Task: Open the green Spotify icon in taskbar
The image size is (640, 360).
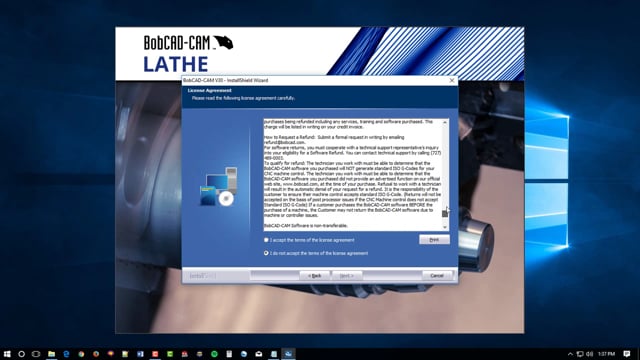Action: click(214, 354)
